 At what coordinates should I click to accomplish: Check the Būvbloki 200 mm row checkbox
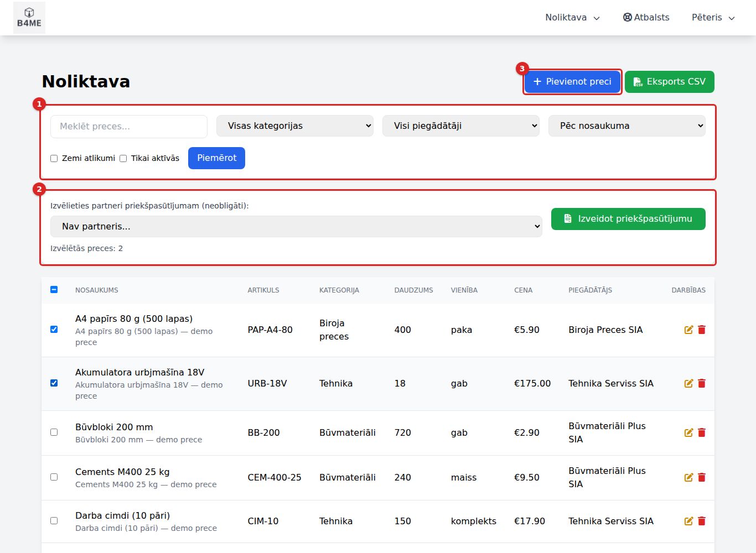54,432
